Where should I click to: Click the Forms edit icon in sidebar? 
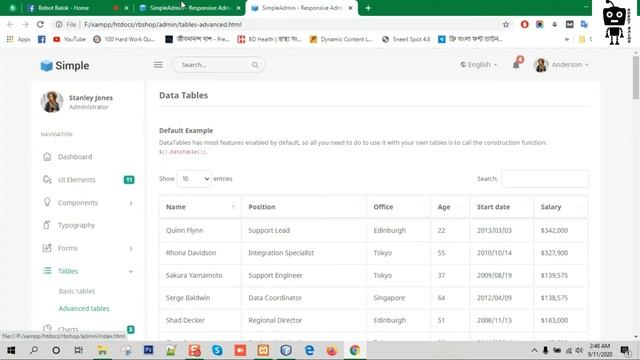click(47, 248)
